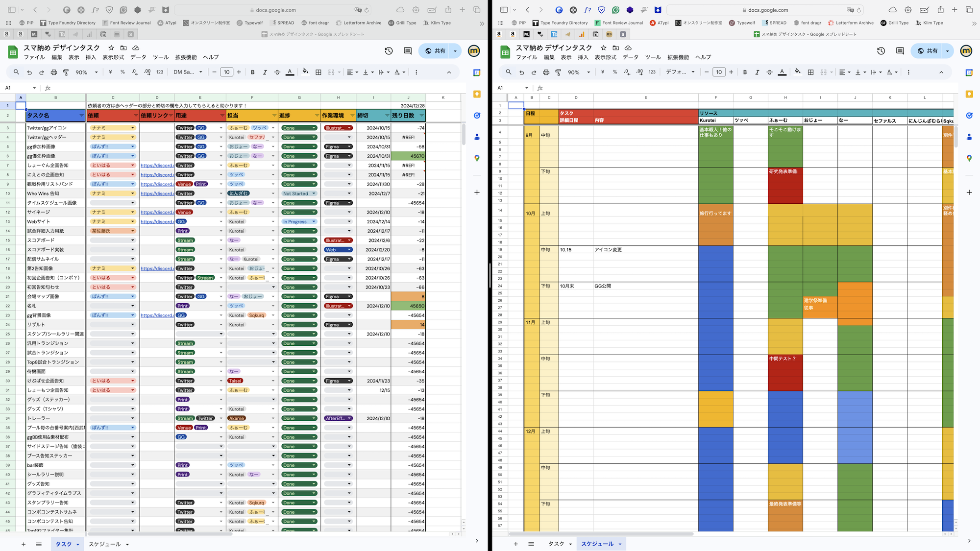Screen dimensions: 980x551
Task: Toggle bold formatting in left toolbar
Action: pos(252,72)
